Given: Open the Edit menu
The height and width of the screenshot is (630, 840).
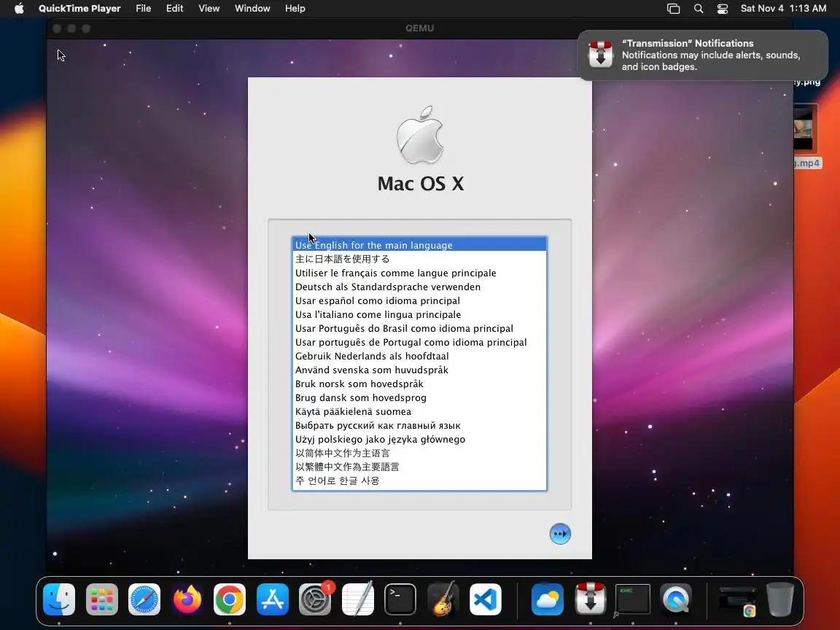Looking at the screenshot, I should (x=175, y=9).
